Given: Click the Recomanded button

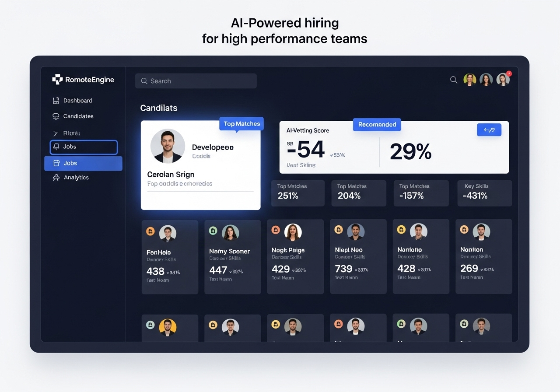Looking at the screenshot, I should pos(377,124).
